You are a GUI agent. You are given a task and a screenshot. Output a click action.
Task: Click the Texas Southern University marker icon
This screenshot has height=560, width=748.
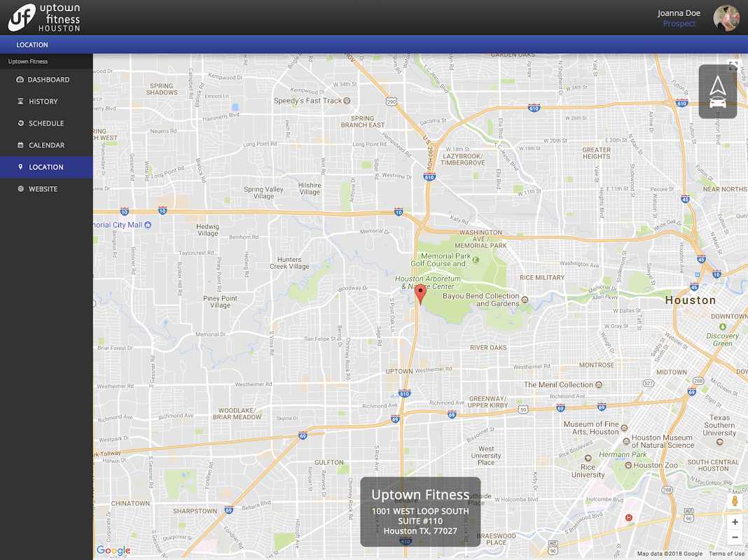[x=719, y=442]
